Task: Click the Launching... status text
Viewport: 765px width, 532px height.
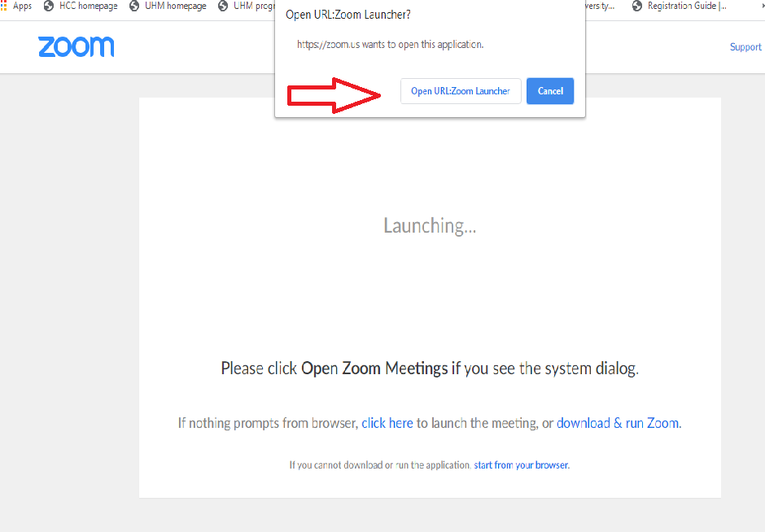Action: 430,226
